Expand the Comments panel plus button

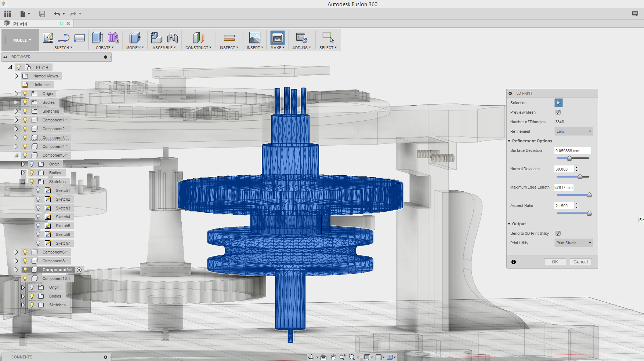pos(105,357)
